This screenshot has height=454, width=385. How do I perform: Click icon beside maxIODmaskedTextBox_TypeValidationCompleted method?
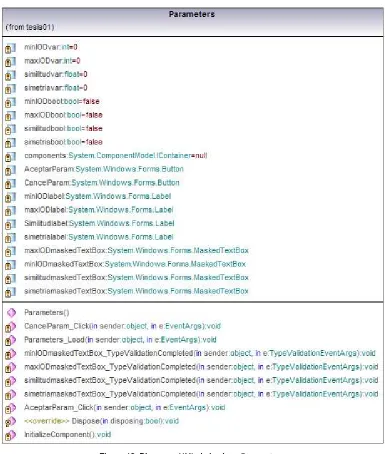tap(10, 368)
